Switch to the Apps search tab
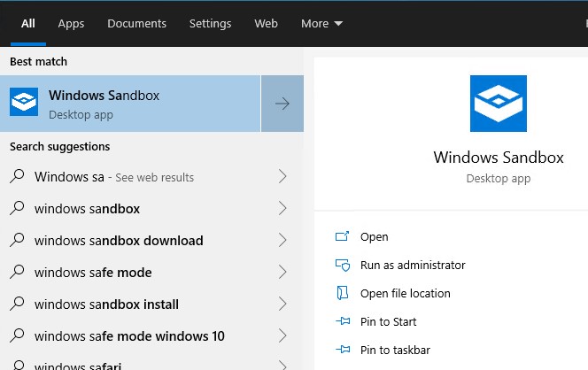This screenshot has width=588, height=370. pos(71,24)
